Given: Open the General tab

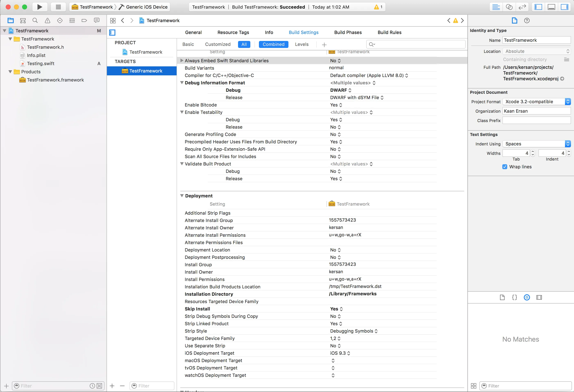Looking at the screenshot, I should tap(193, 32).
